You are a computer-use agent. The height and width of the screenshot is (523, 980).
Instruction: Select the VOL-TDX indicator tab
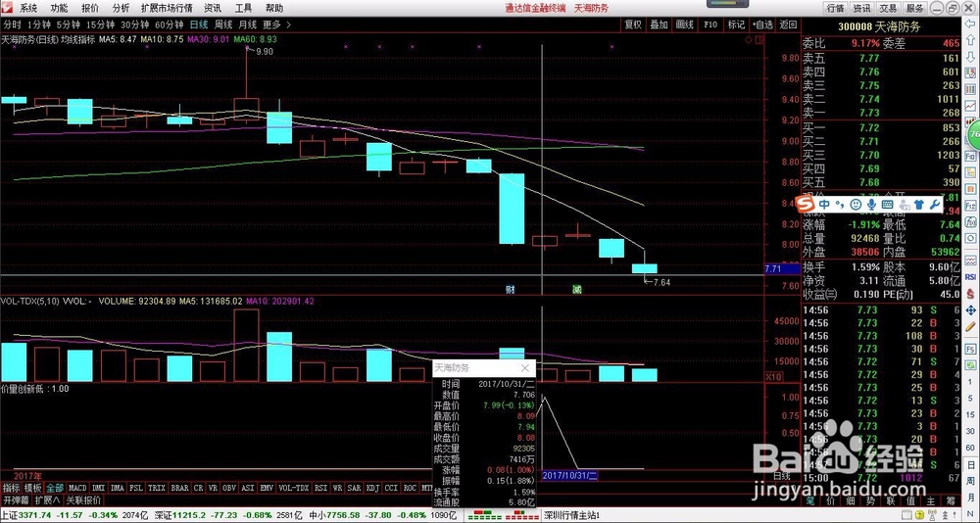tap(293, 488)
